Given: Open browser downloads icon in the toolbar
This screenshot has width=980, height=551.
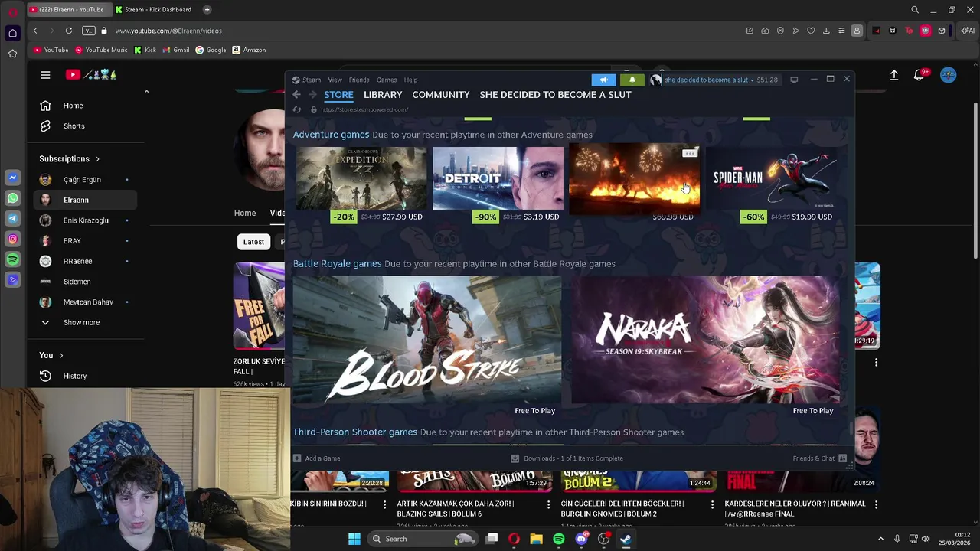Looking at the screenshot, I should click(826, 31).
